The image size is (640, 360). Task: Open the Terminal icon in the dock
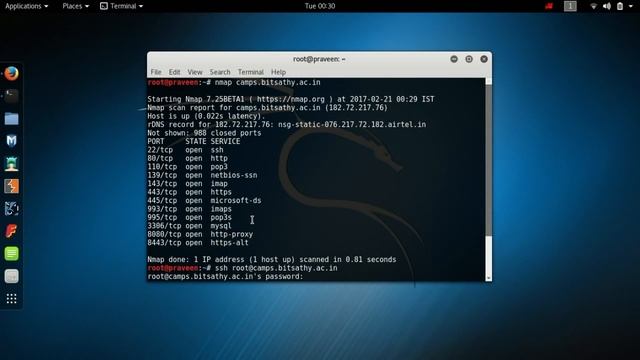coord(11,96)
